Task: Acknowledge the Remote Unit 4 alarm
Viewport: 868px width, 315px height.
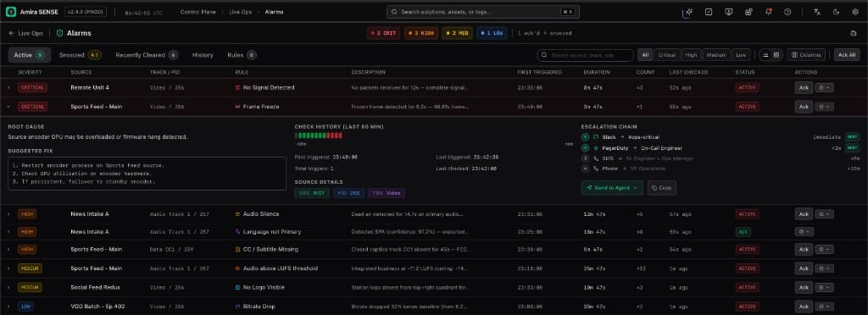Action: [x=804, y=87]
